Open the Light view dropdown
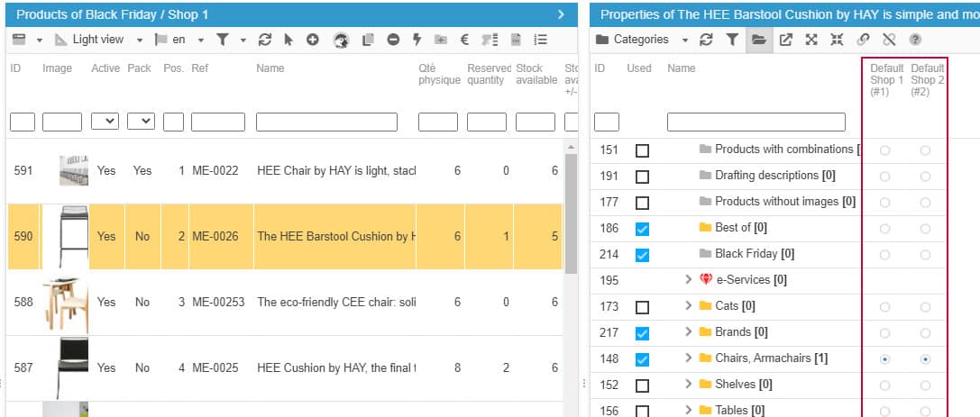This screenshot has width=980, height=417. coord(140,40)
